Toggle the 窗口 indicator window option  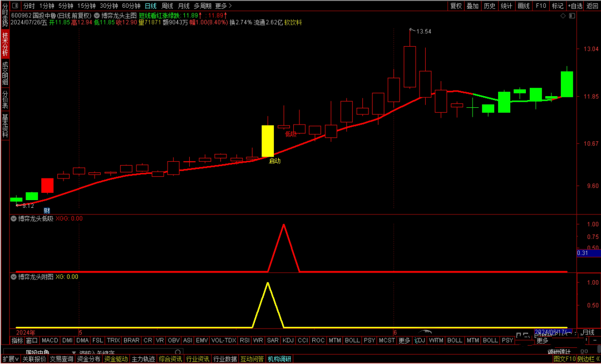point(32,340)
